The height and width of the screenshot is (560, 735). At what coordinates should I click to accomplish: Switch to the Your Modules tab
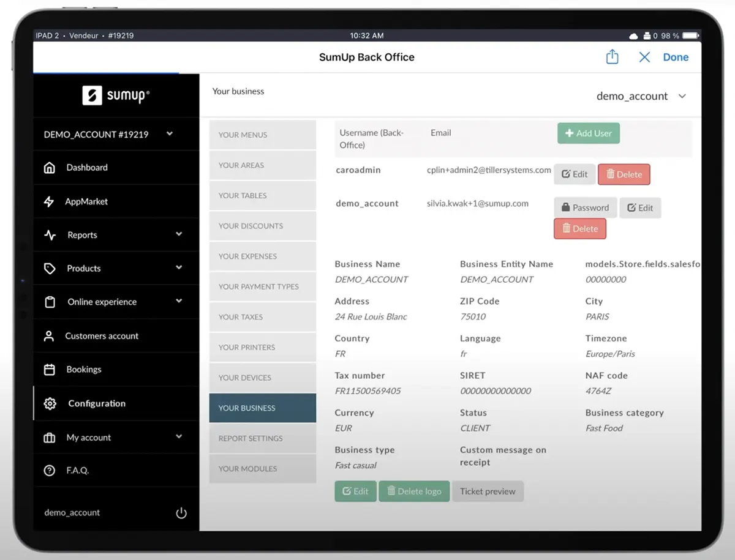pyautogui.click(x=263, y=469)
